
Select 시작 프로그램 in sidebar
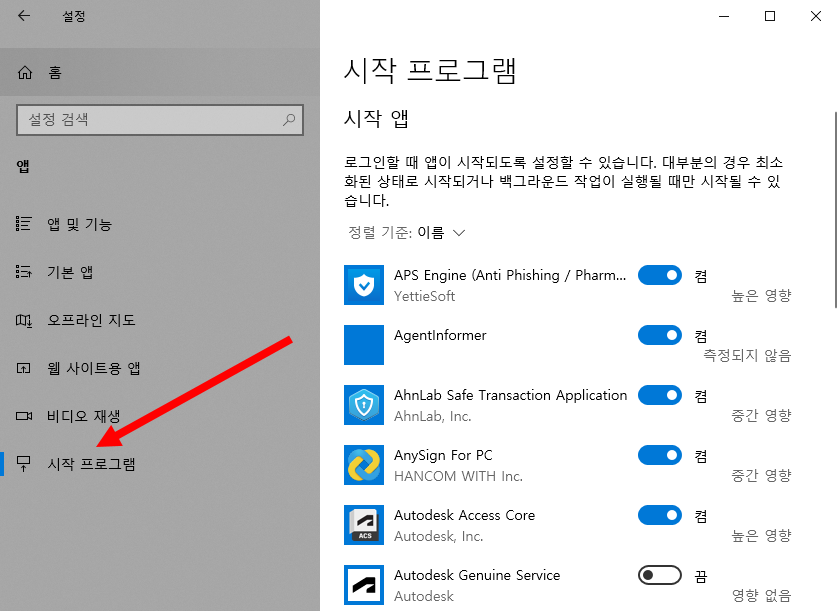(159, 464)
